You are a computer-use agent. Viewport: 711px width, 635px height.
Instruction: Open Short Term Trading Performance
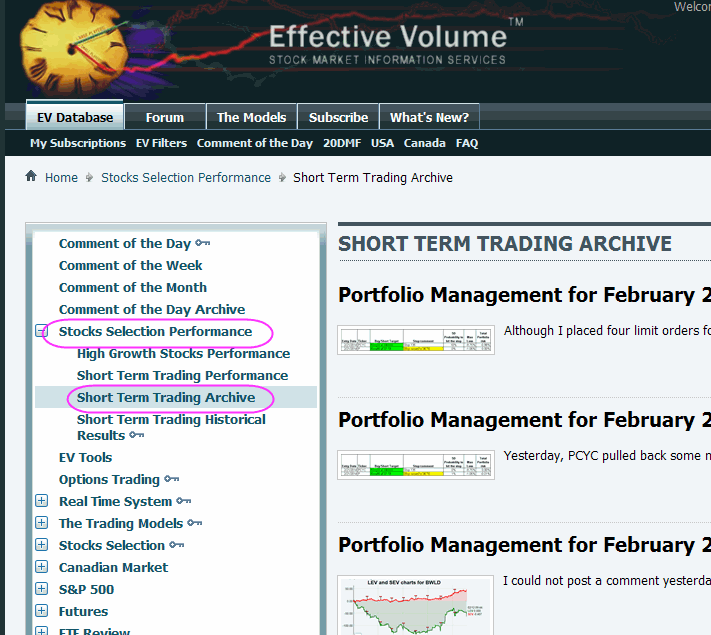point(182,376)
